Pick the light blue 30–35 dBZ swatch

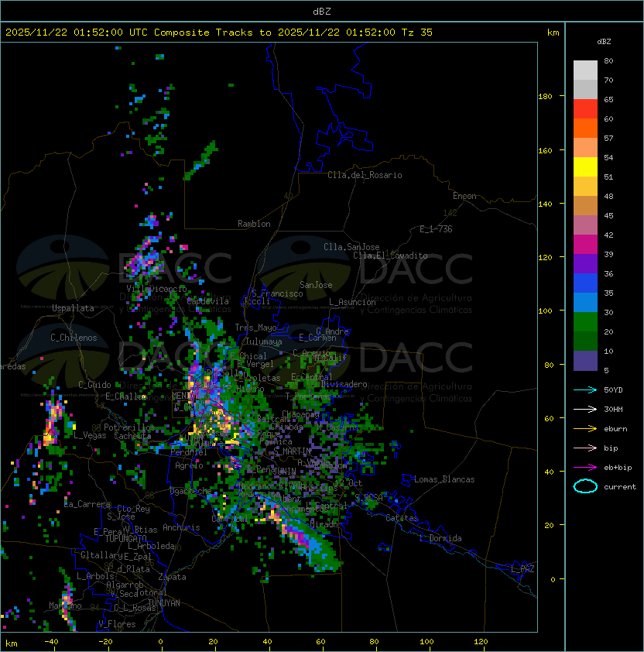[x=585, y=303]
